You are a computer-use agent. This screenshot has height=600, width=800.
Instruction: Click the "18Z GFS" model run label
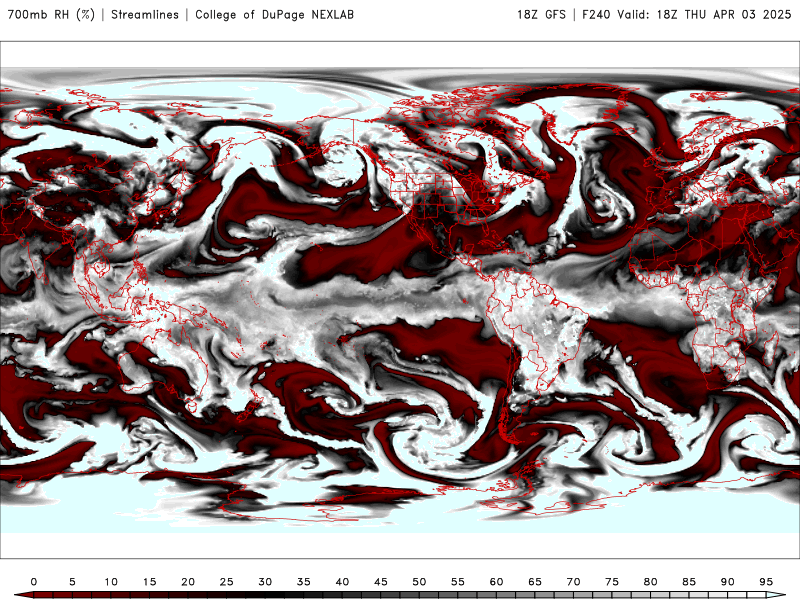[x=541, y=14]
